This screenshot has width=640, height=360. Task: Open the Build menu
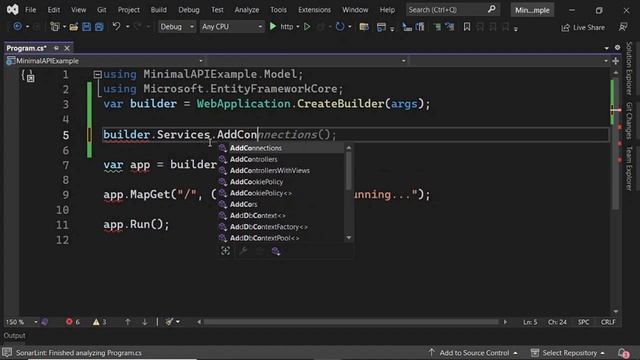(158, 10)
